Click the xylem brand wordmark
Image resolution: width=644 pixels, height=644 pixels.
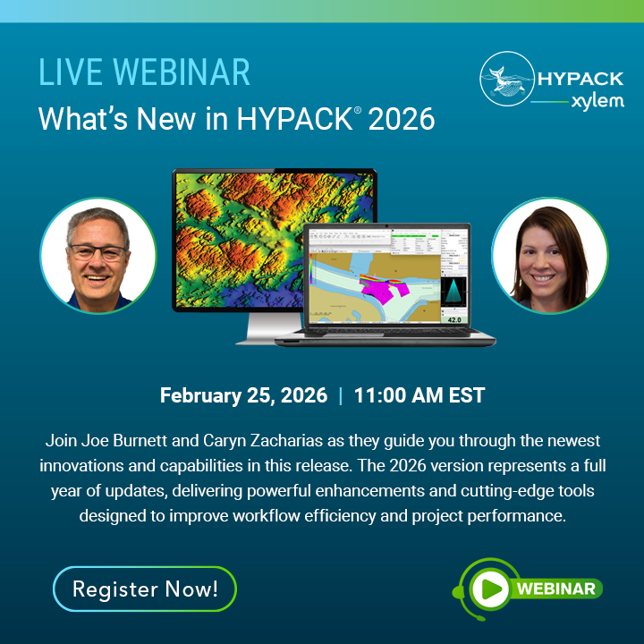point(597,101)
